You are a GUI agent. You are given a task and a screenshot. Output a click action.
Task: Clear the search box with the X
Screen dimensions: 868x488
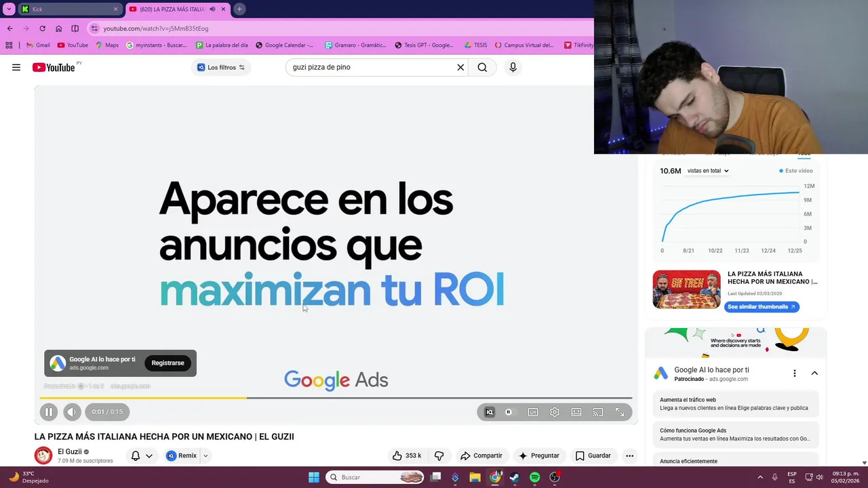tap(460, 67)
